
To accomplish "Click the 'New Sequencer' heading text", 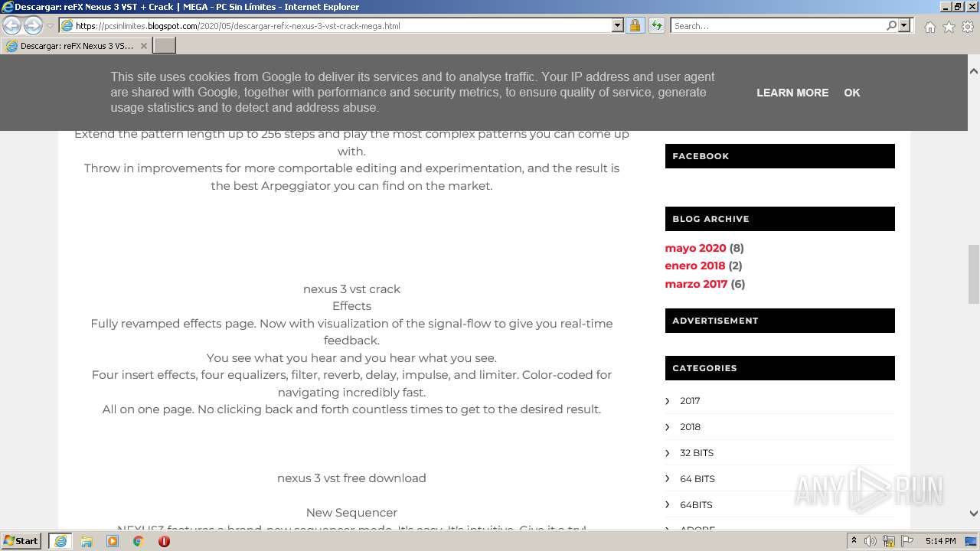I will tap(351, 513).
